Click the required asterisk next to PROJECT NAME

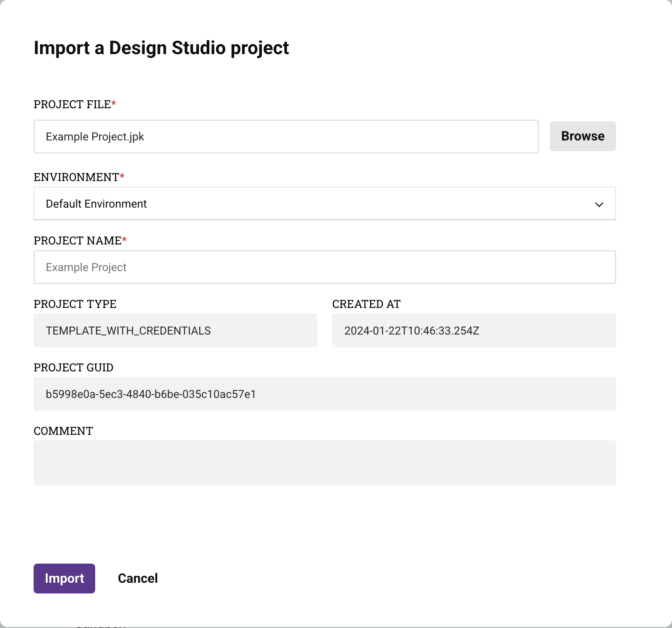pos(124,239)
